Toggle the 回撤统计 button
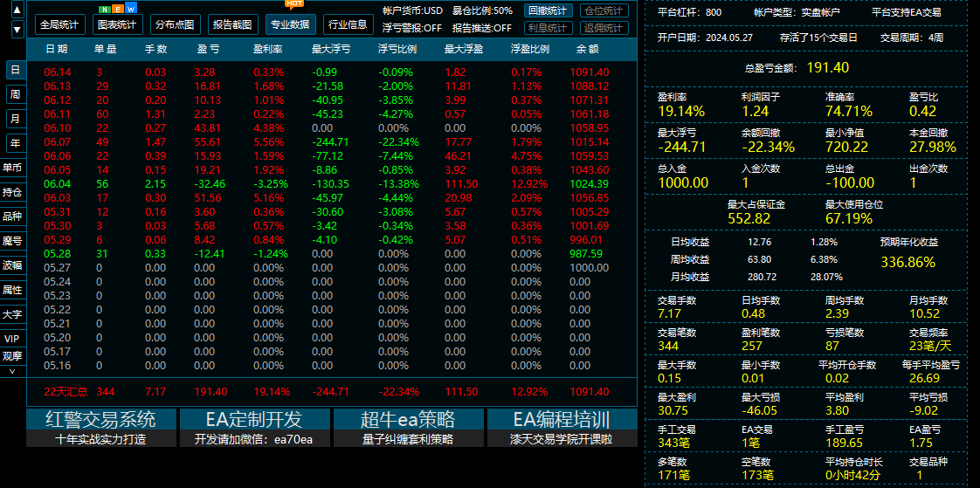The width and height of the screenshot is (980, 488). pos(549,10)
